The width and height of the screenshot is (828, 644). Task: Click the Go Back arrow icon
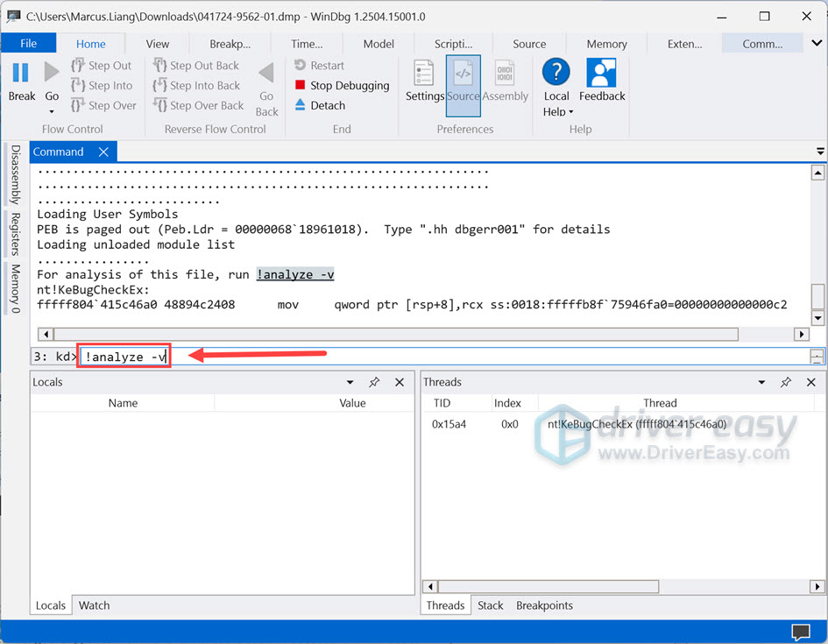[266, 73]
